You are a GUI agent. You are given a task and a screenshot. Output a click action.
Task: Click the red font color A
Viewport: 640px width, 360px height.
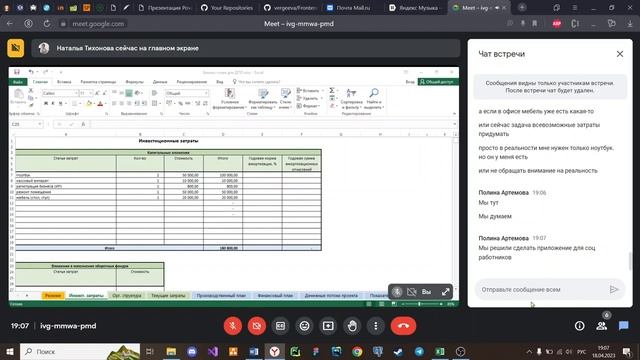pos(100,104)
